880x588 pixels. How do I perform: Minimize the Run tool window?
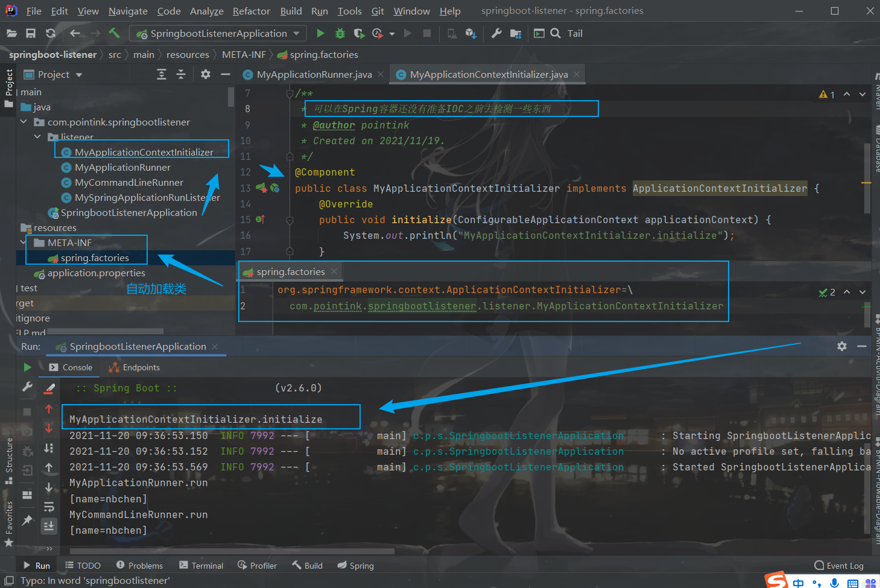[x=862, y=346]
